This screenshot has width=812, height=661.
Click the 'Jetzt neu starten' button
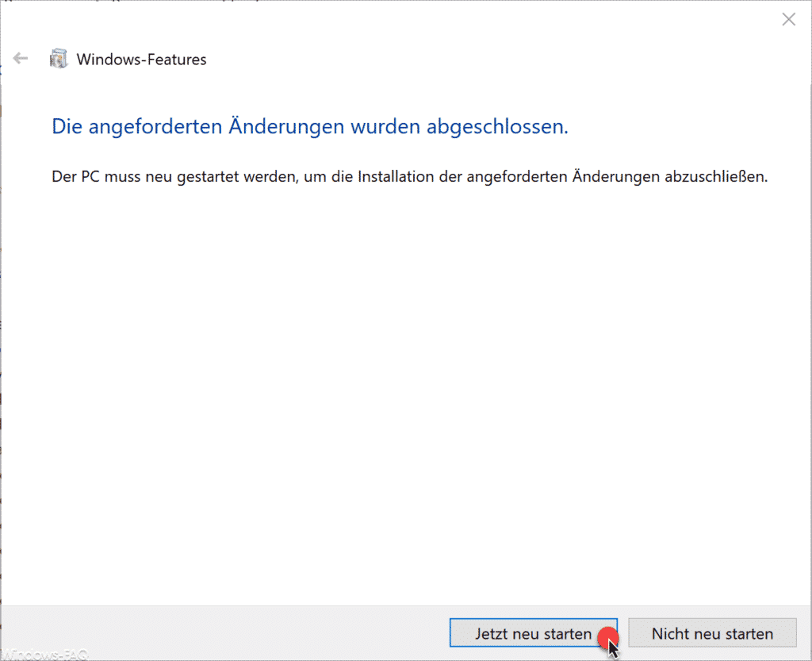click(x=534, y=632)
